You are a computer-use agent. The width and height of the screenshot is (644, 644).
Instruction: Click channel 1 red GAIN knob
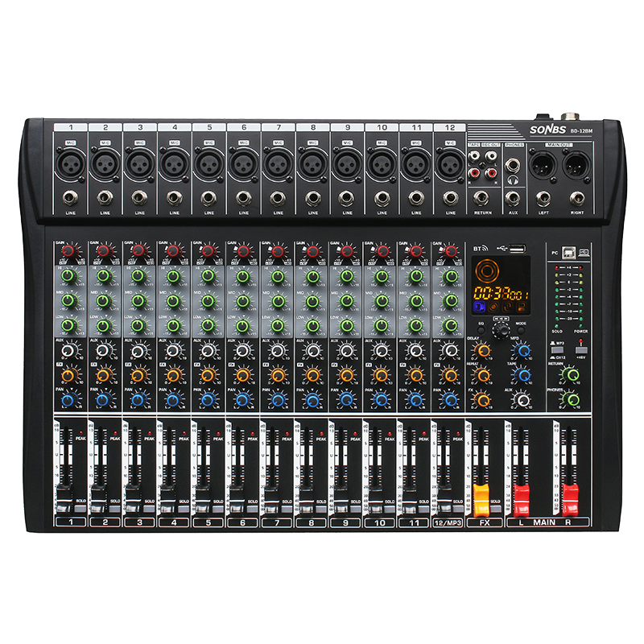coord(68,253)
